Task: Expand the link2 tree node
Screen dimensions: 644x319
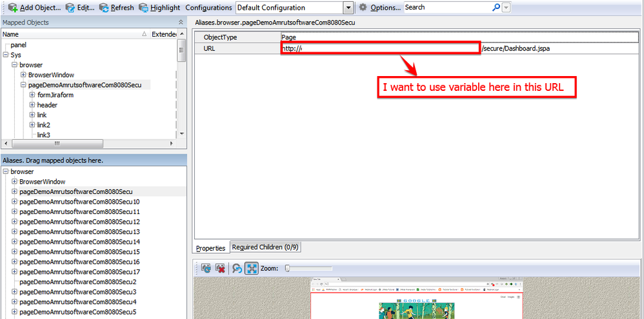Action: click(x=32, y=124)
